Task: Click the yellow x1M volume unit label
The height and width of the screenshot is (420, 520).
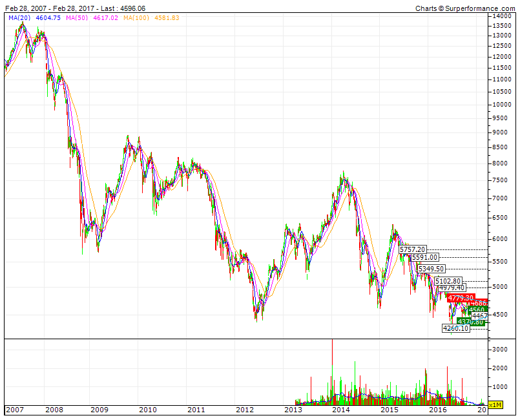Action: [496, 404]
